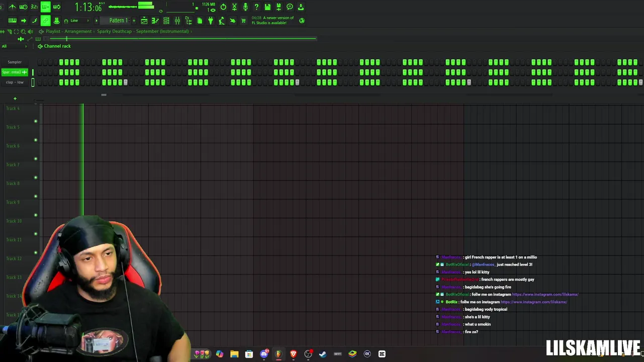Add a new pattern with plus button
Screen dimensions: 644x362
[x=134, y=21]
